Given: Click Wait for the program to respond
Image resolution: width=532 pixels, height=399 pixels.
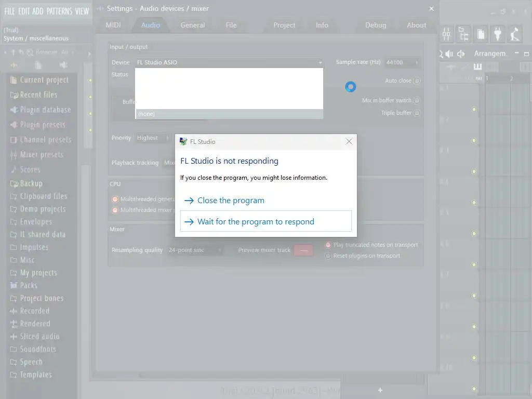Looking at the screenshot, I should click(x=265, y=221).
